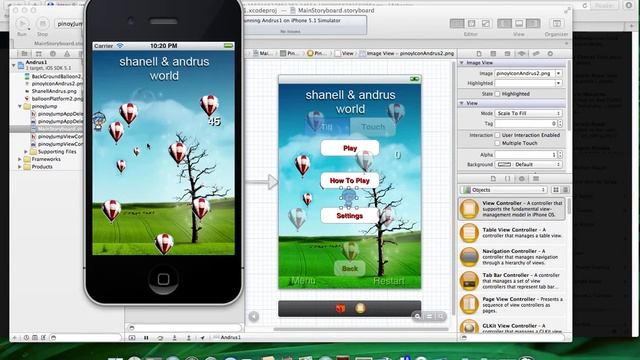Toggle the Highlighted state checkbox
The height and width of the screenshot is (360, 640).
(497, 94)
